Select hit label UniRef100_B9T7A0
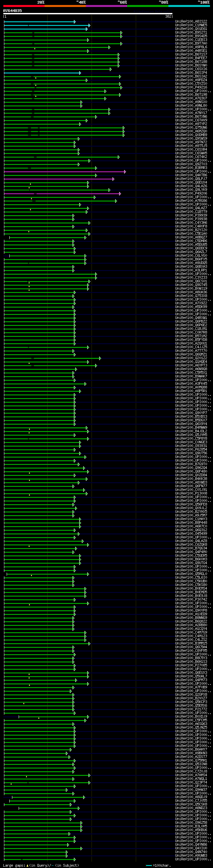Viewport: 213px width, 868px height. click(x=191, y=44)
